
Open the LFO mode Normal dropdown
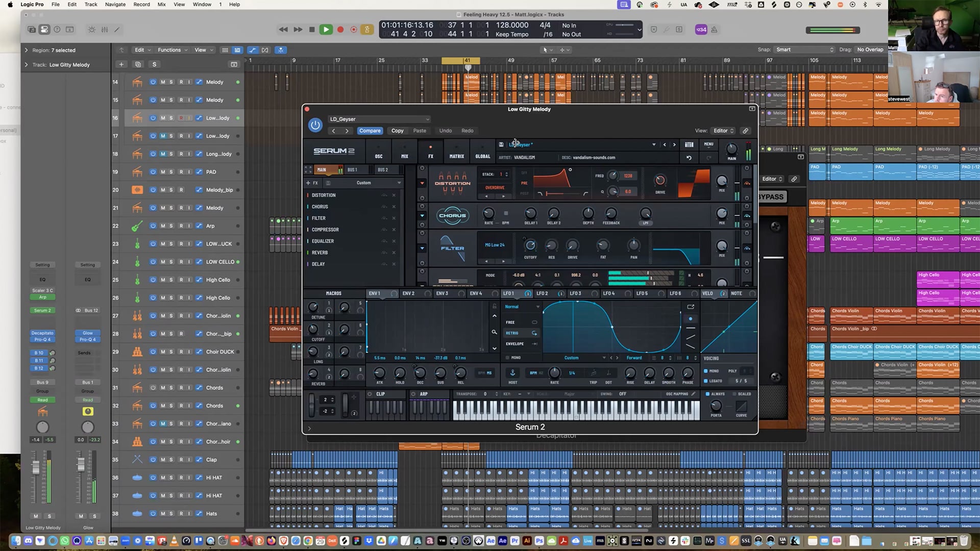(522, 307)
